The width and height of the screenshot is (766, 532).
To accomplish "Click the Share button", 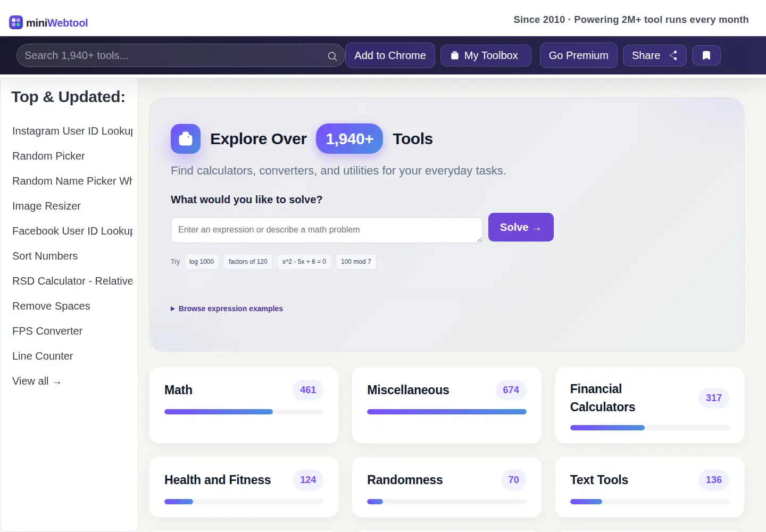I will (x=654, y=55).
